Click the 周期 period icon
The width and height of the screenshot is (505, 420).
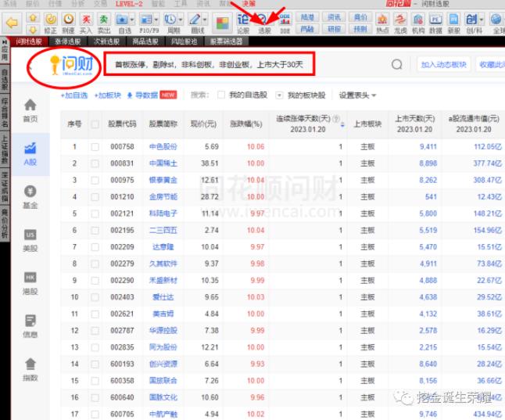coord(170,20)
